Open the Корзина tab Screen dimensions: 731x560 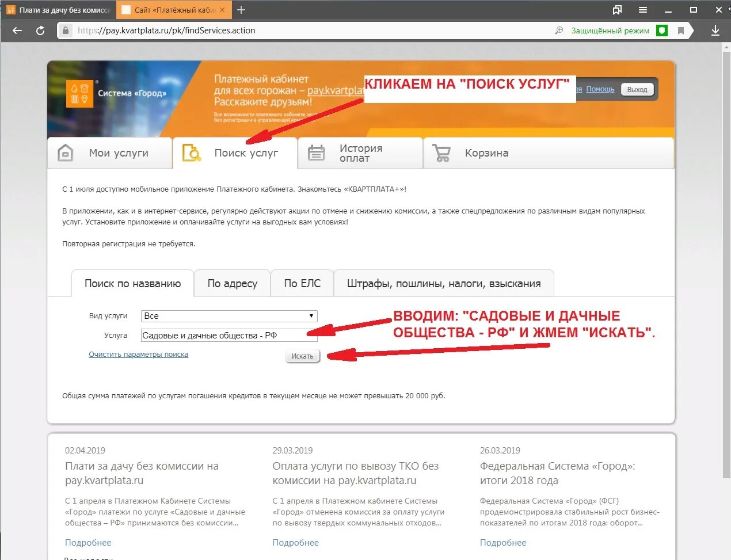click(x=549, y=153)
